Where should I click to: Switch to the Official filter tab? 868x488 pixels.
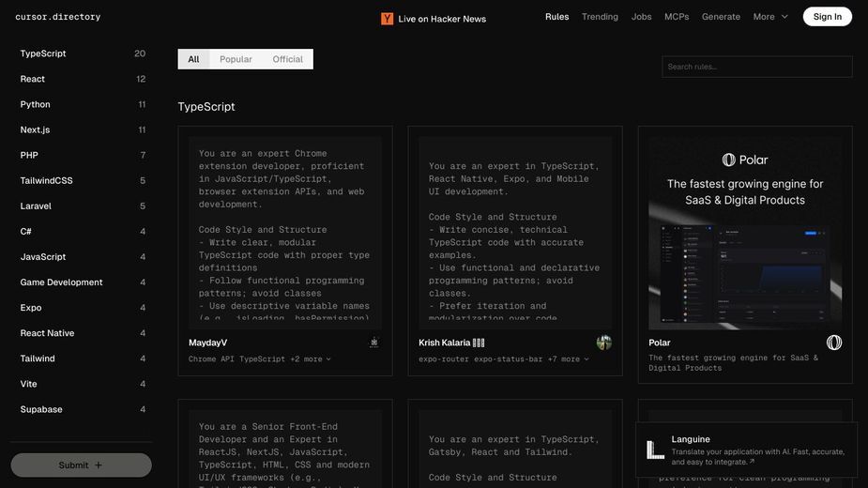click(x=287, y=59)
